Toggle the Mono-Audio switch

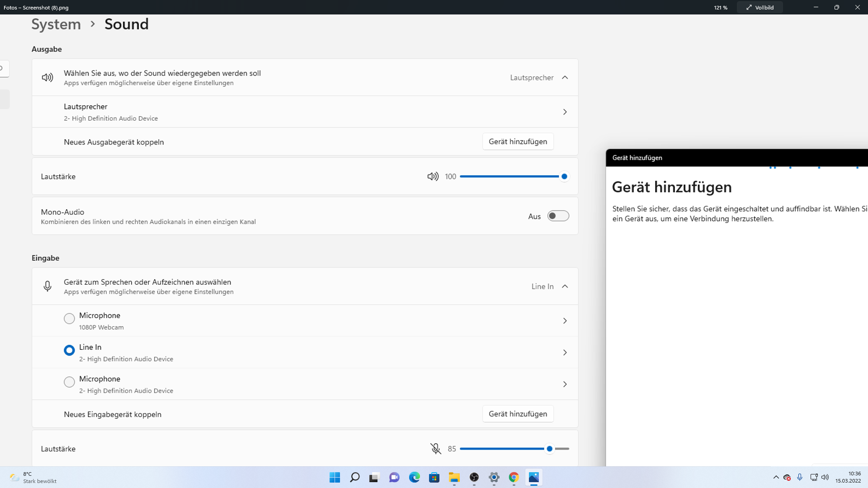click(558, 216)
